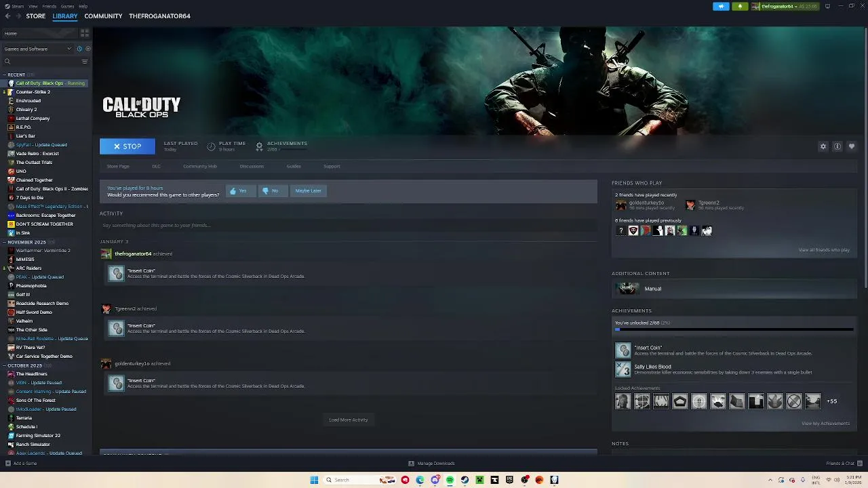
Task: Open the green notifications bell
Action: [x=740, y=6]
